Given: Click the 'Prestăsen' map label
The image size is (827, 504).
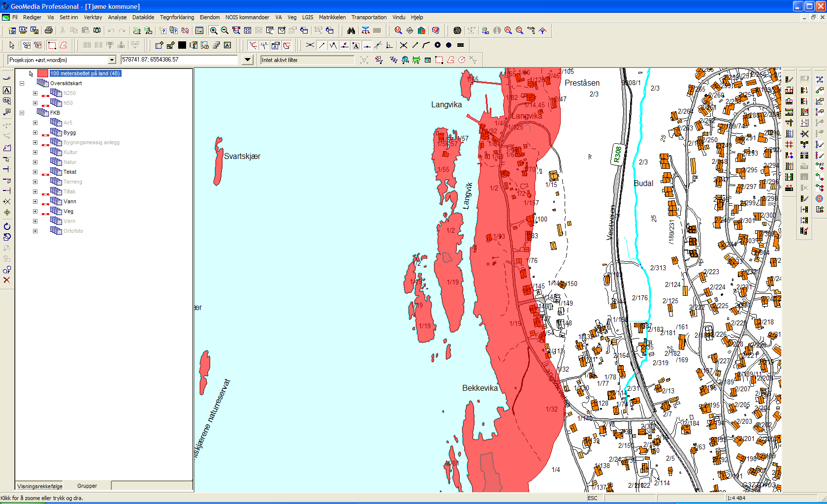Looking at the screenshot, I should coord(582,83).
